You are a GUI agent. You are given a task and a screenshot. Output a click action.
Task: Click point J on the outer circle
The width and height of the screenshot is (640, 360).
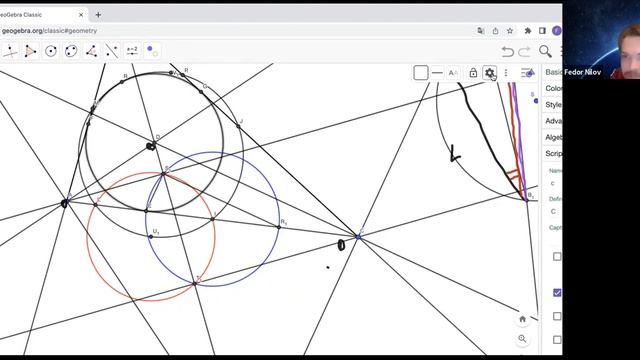(x=238, y=126)
